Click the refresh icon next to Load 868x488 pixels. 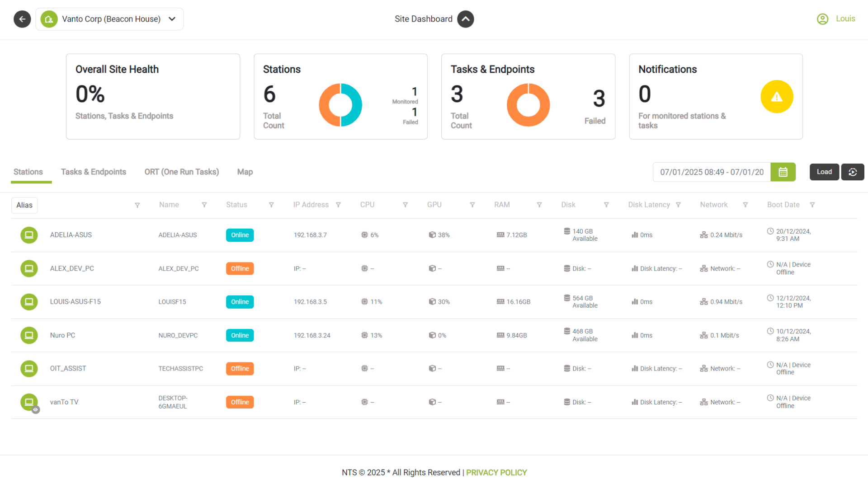(853, 172)
